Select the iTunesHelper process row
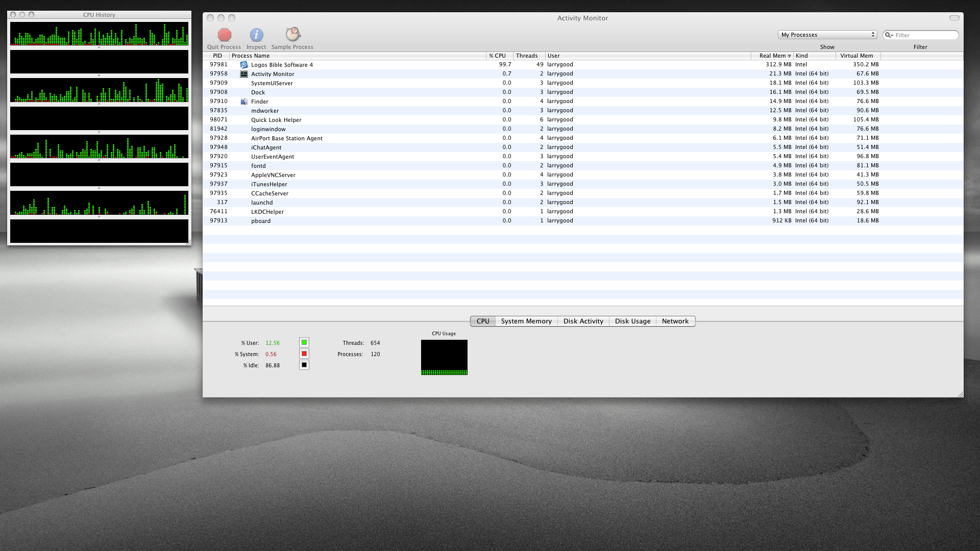Image resolution: width=980 pixels, height=551 pixels. 583,184
